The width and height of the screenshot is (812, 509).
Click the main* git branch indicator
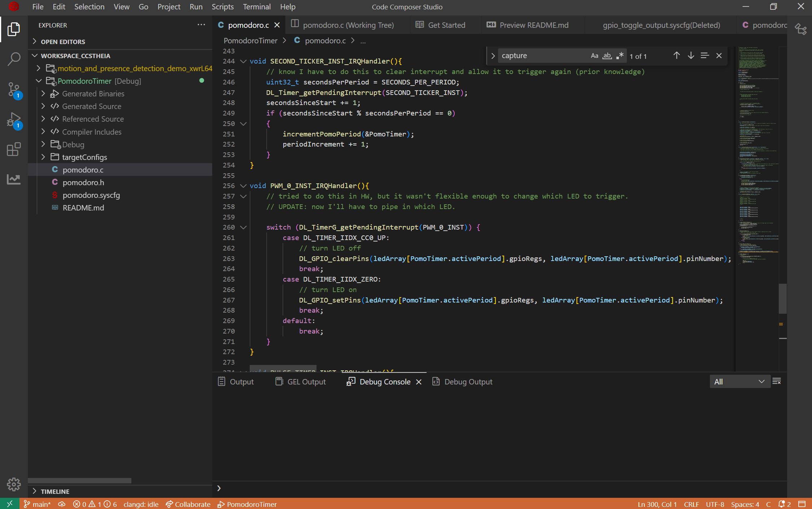pyautogui.click(x=37, y=504)
